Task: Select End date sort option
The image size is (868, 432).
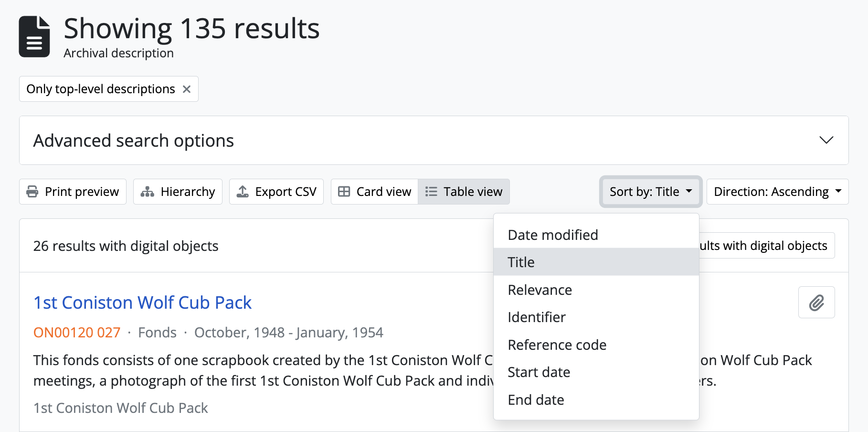Action: point(536,400)
